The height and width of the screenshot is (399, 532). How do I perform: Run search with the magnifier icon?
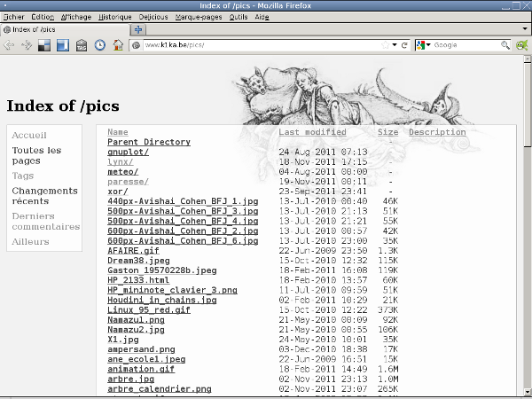[x=505, y=45]
